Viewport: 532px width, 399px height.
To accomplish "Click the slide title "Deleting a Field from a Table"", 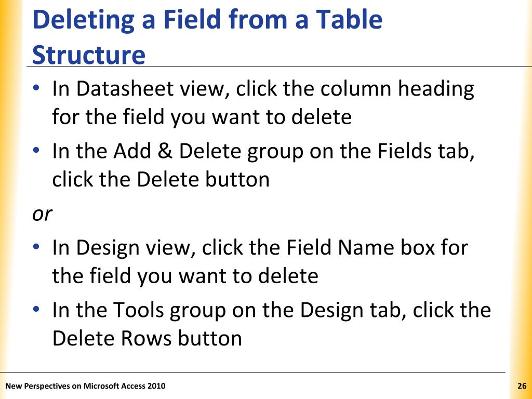I will click(207, 20).
